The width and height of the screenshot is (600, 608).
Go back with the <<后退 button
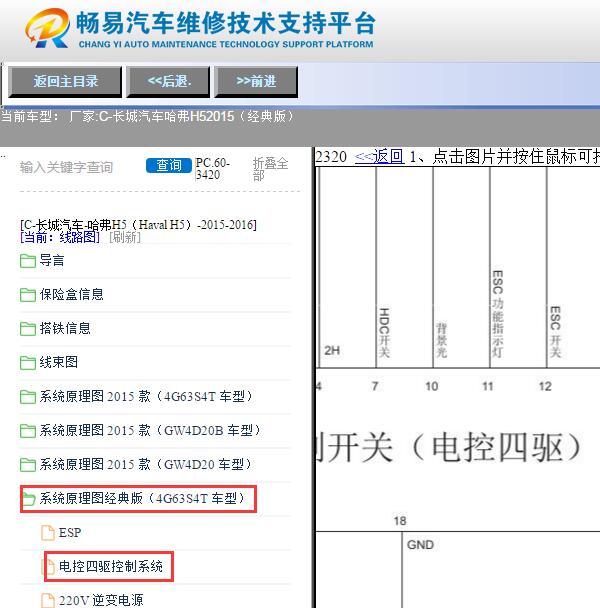[x=168, y=82]
